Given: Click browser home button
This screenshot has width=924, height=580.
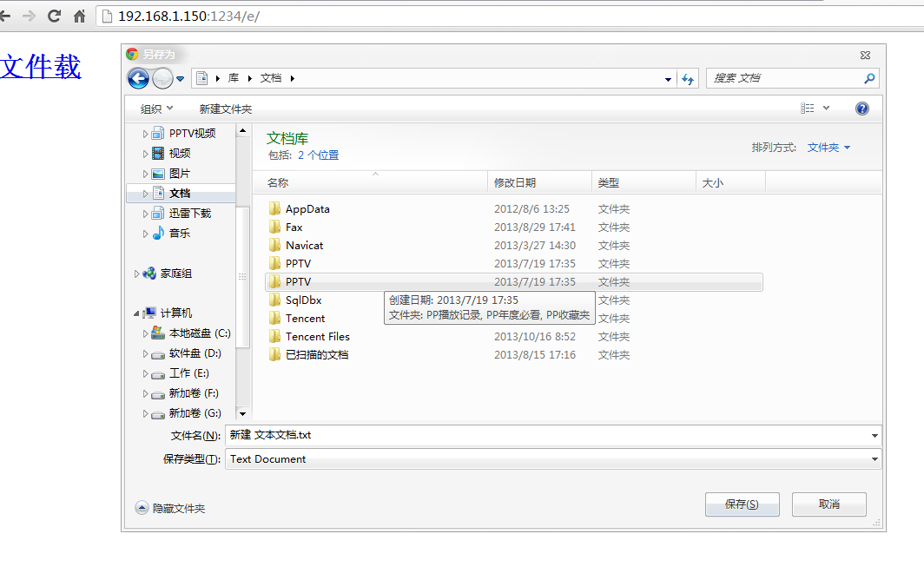Looking at the screenshot, I should pos(80,16).
